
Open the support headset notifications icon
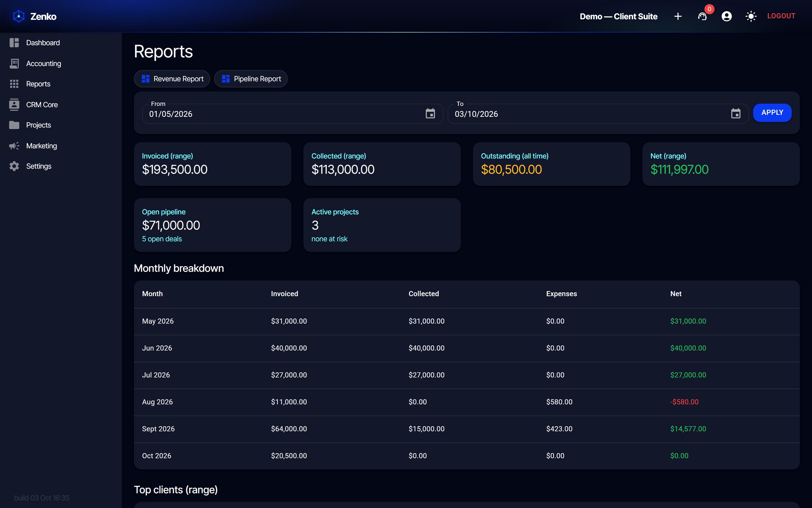[702, 16]
